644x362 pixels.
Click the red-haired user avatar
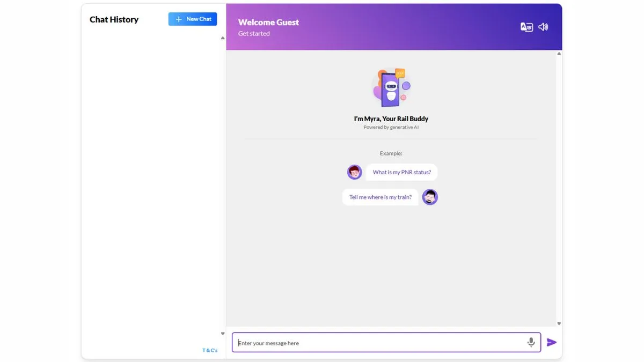click(x=355, y=172)
